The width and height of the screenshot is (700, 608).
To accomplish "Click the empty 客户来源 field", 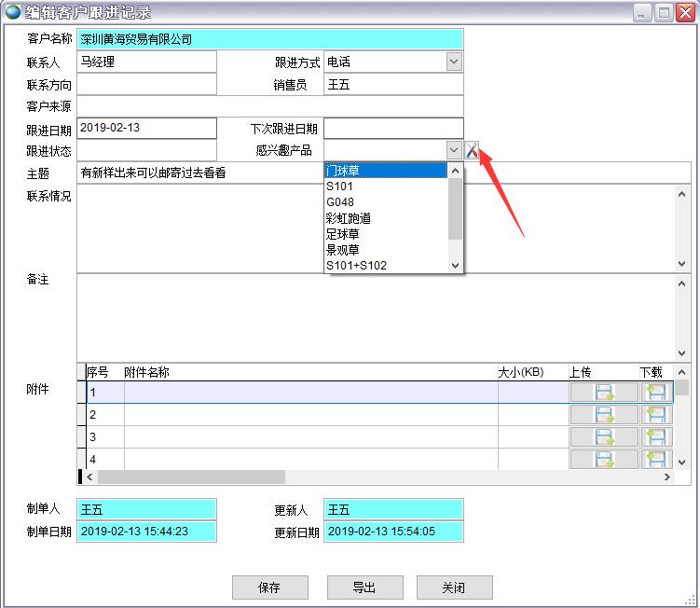I will pos(270,106).
